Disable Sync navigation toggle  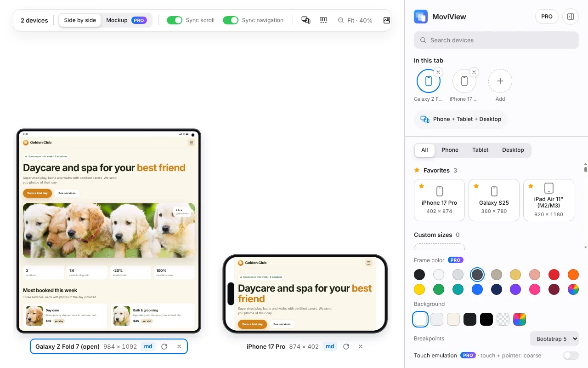pos(231,20)
